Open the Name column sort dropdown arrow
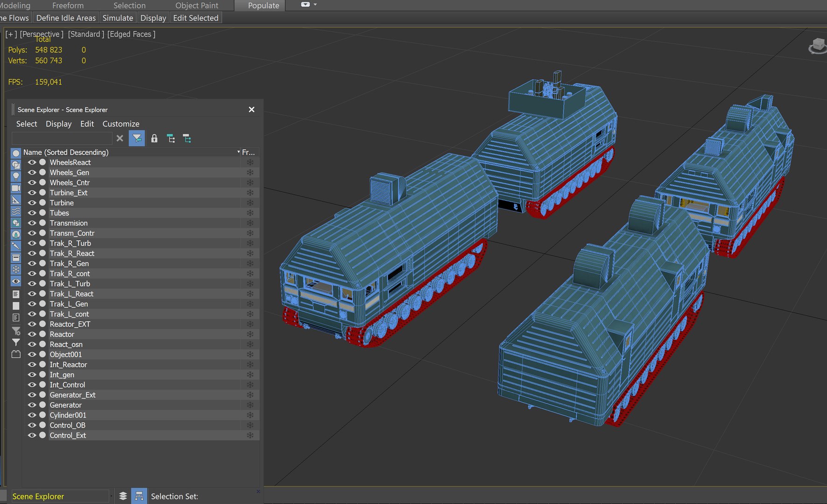The image size is (827, 504). (239, 152)
